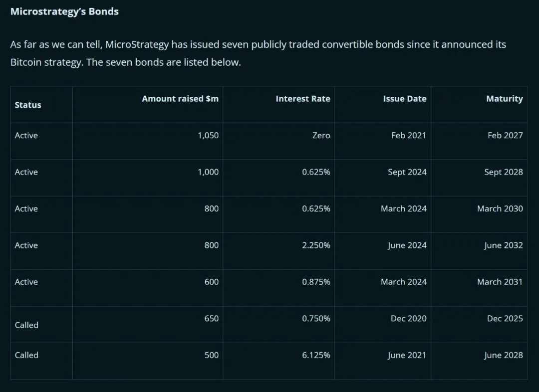Click the "Microstrategy's Bonds" heading
This screenshot has height=392, width=539.
tap(64, 11)
